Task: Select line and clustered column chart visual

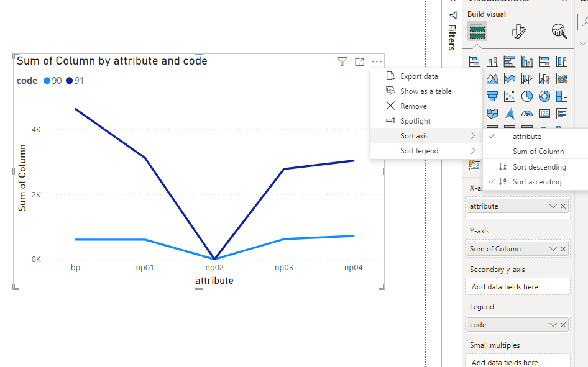Action: pyautogui.click(x=544, y=79)
